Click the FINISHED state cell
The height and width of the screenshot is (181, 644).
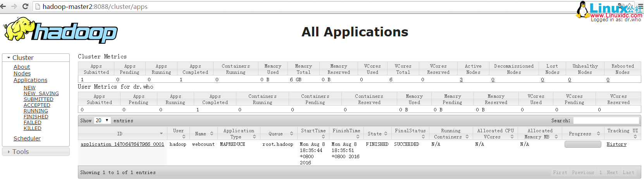(x=377, y=144)
